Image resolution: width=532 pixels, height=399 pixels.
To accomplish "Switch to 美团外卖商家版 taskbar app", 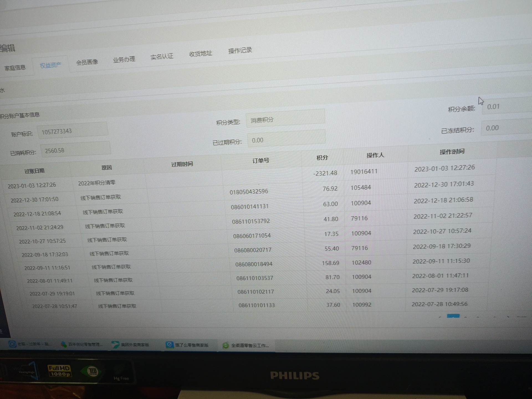I will coord(131,345).
